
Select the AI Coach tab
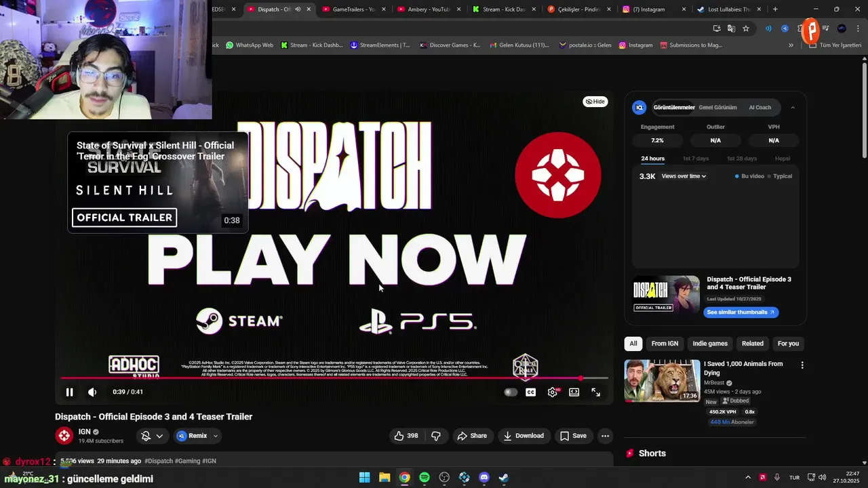pos(759,107)
